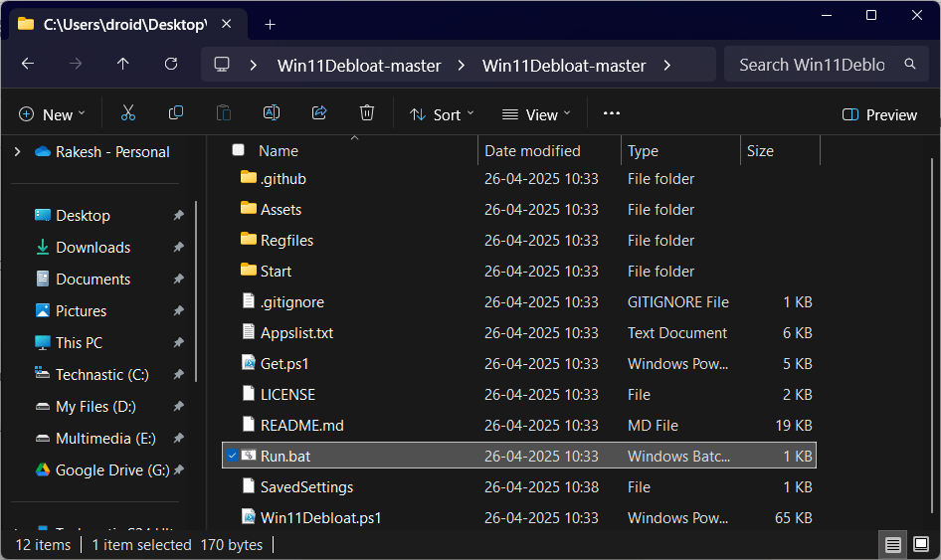Click the 65 KB size cell

tap(794, 517)
